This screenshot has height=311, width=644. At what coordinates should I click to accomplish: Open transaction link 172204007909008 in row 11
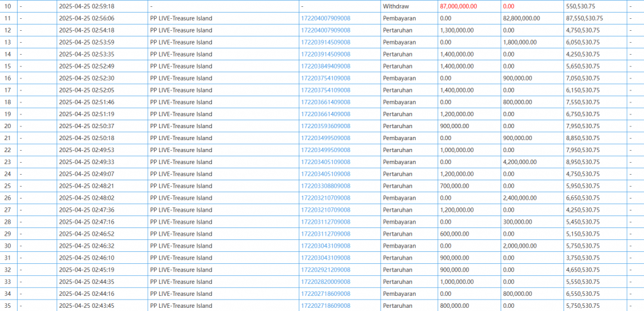pos(326,18)
